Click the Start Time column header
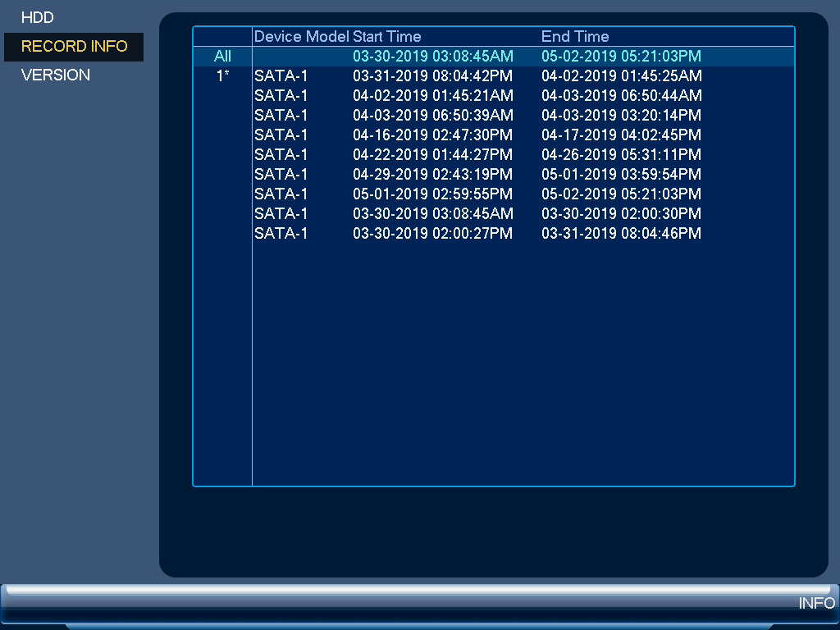Screen dimensions: 840x630 pyautogui.click(x=387, y=36)
